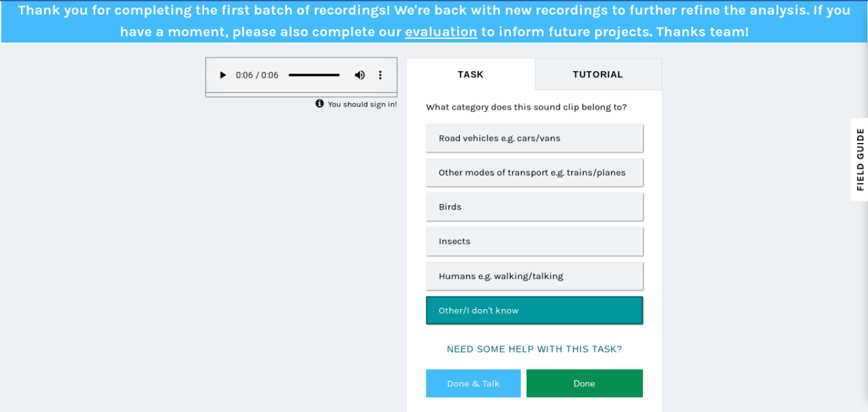Open audio player more options menu
The height and width of the screenshot is (412, 868).
380,75
